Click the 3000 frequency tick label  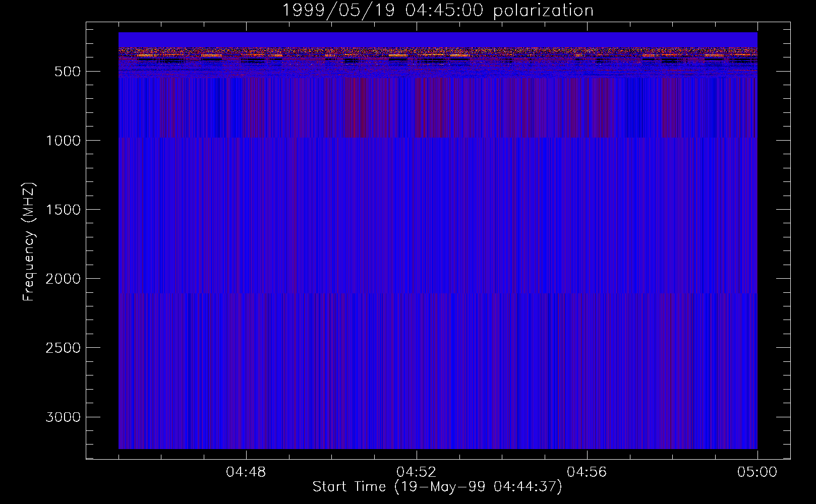click(x=63, y=417)
